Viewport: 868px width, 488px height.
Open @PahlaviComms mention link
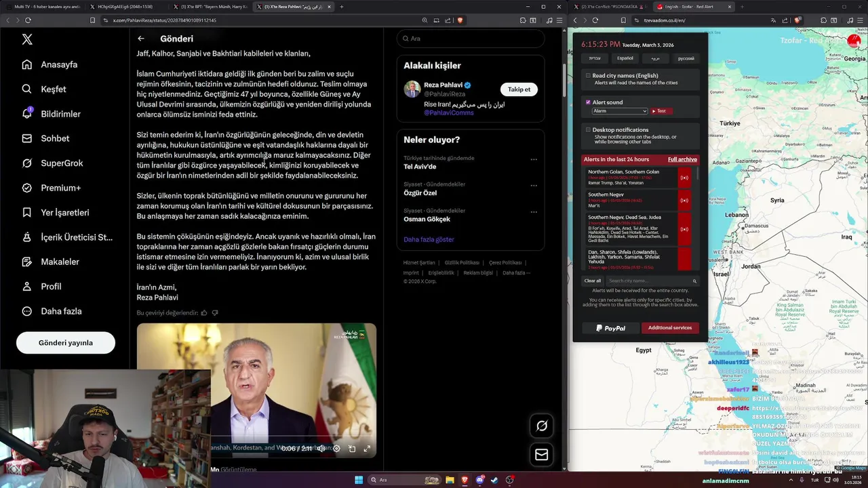[x=449, y=113]
